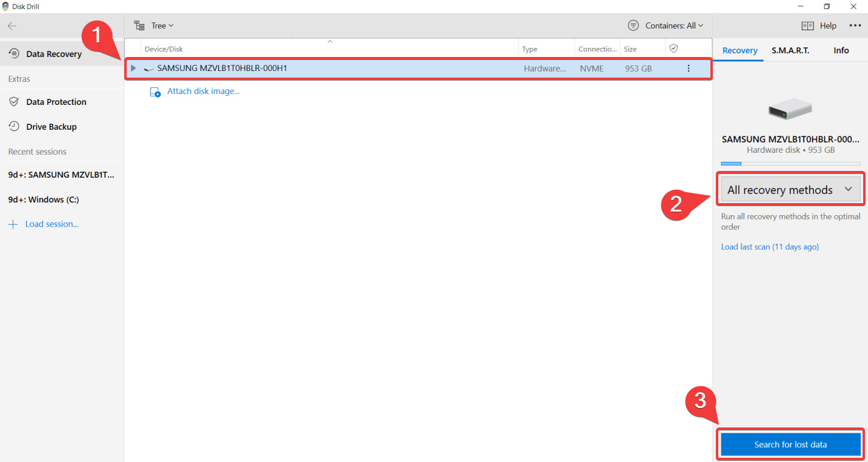Go back using the back arrow
This screenshot has width=868, height=462.
pyautogui.click(x=12, y=25)
